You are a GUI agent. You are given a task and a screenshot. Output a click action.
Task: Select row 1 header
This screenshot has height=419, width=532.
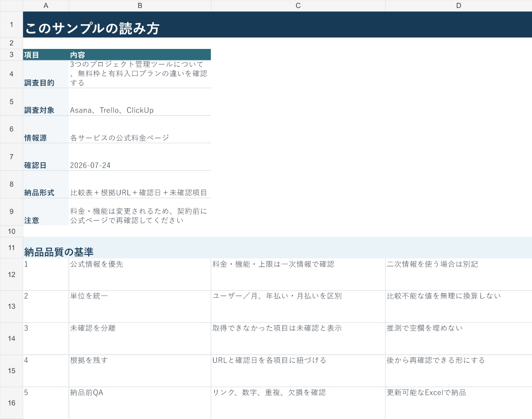(x=11, y=24)
